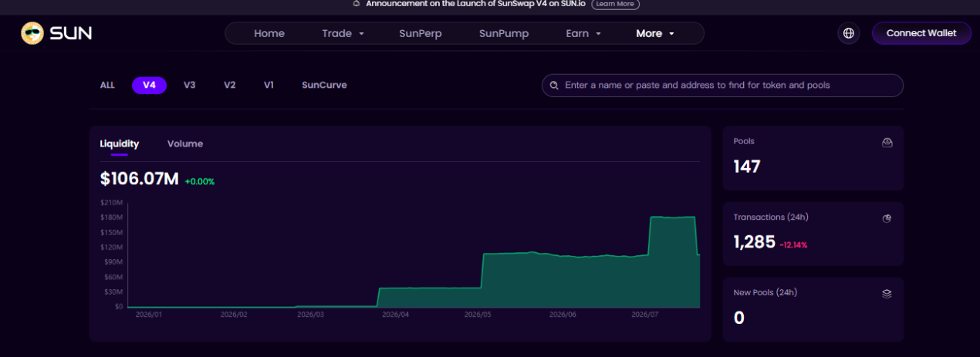
Task: Click the Pools card icon
Action: tap(887, 143)
